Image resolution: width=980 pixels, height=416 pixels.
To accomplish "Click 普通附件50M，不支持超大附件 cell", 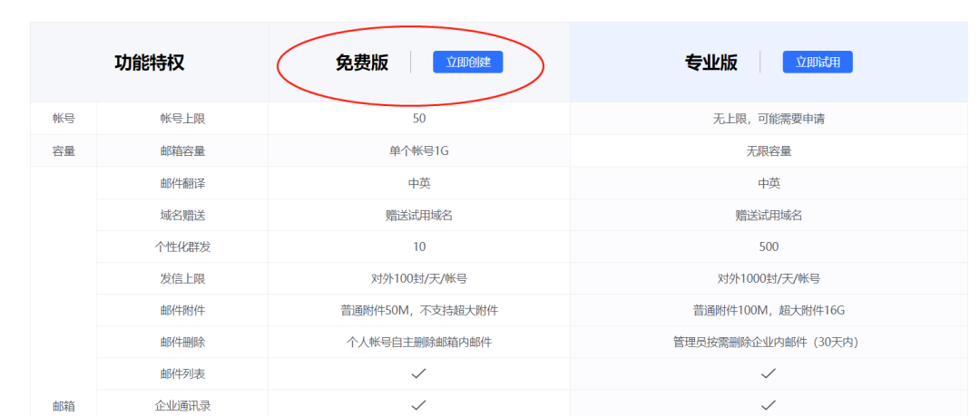I will tap(418, 311).
